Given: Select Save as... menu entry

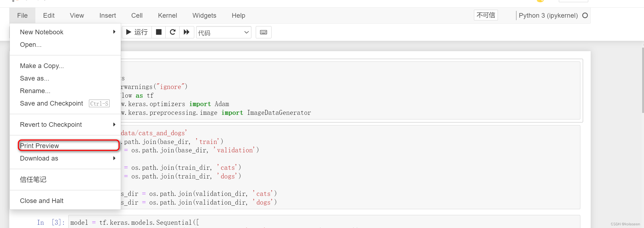Looking at the screenshot, I should point(65,78).
